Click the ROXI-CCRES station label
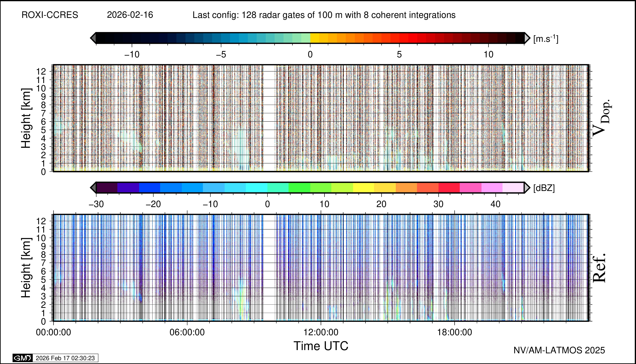 pos(50,15)
